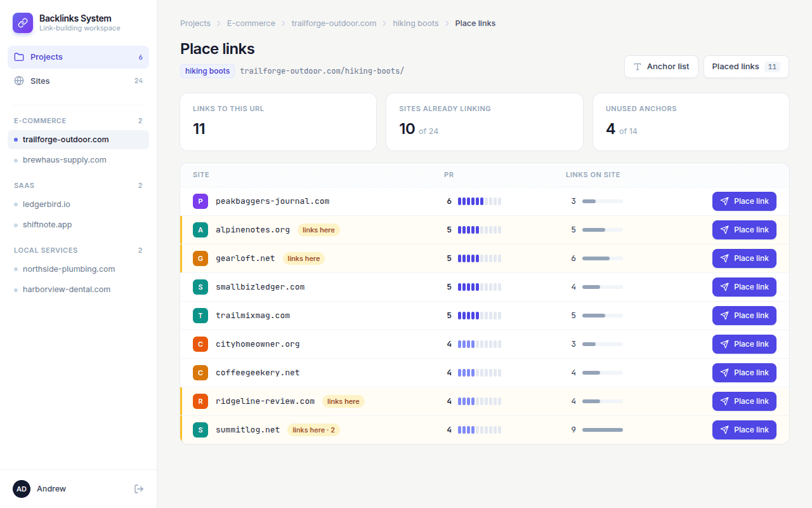Click the hiking boots keyword tag
This screenshot has height=508, width=812.
[207, 71]
